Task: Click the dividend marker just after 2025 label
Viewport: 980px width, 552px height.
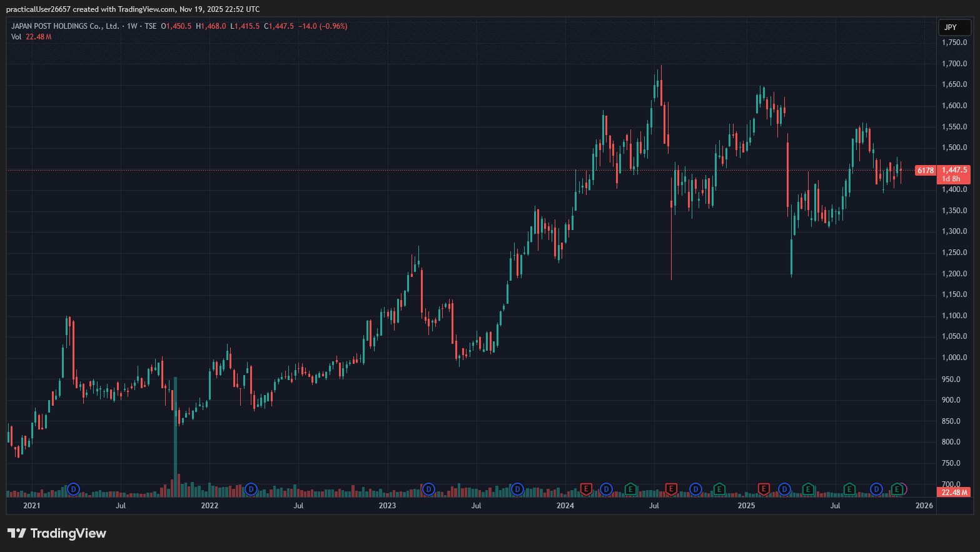Action: pyautogui.click(x=784, y=489)
